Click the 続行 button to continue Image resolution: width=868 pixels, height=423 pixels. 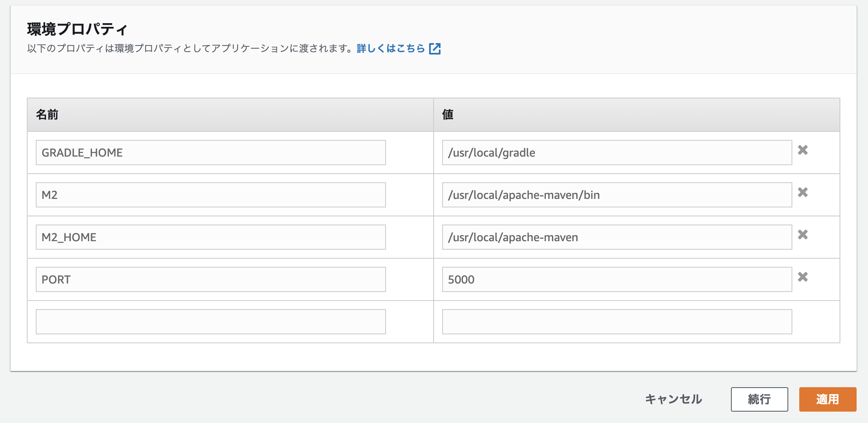(759, 399)
